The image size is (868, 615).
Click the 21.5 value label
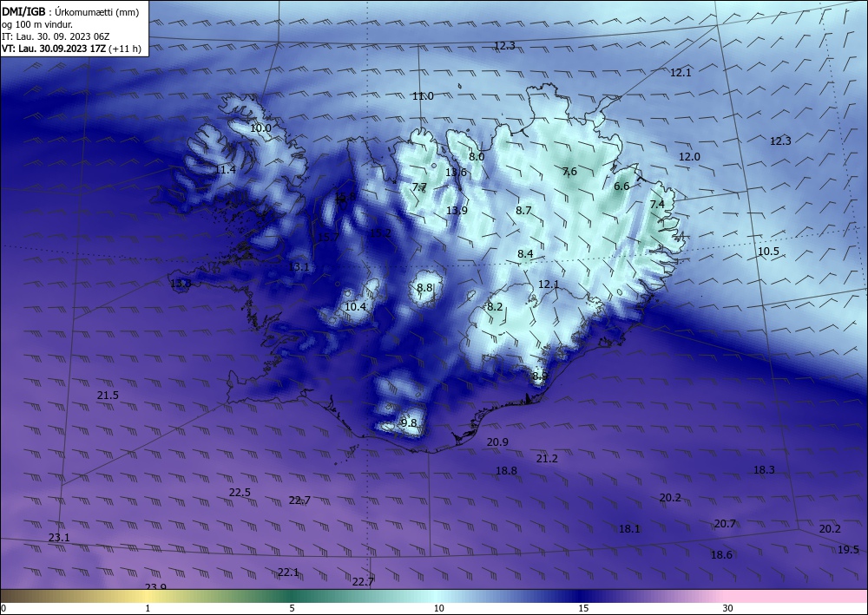108,396
